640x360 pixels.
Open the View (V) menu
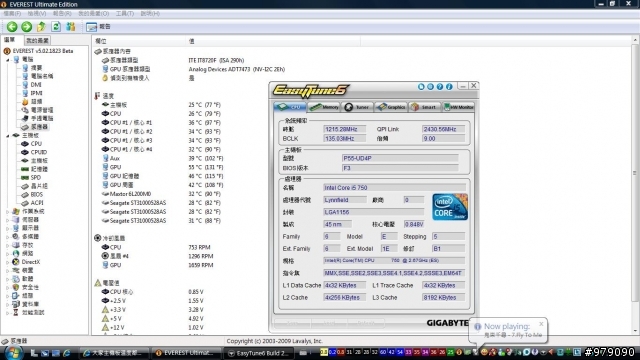pos(37,13)
